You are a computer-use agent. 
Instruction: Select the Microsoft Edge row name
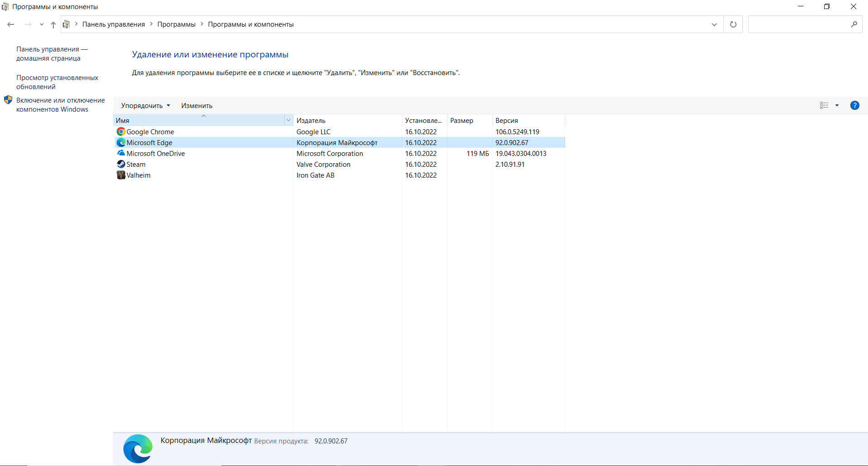149,142
